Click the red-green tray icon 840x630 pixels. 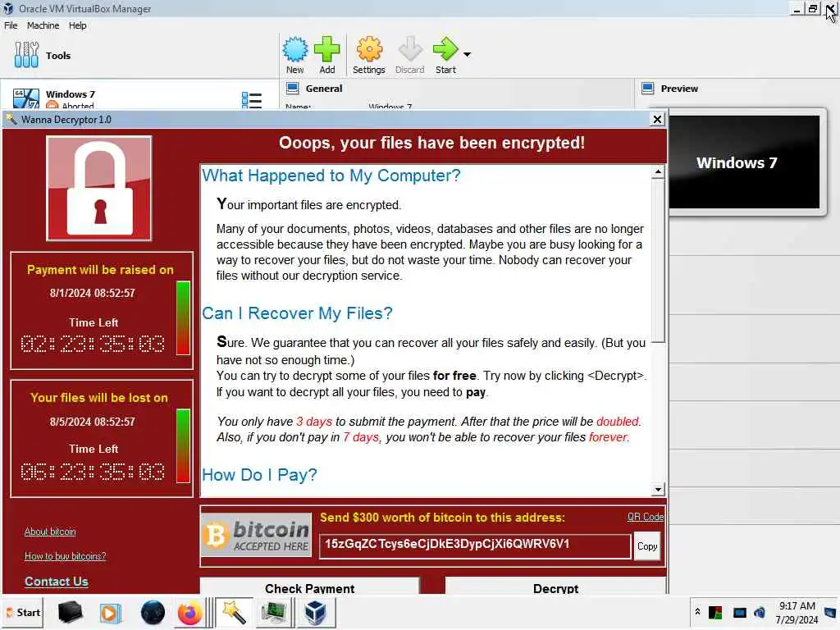[715, 612]
